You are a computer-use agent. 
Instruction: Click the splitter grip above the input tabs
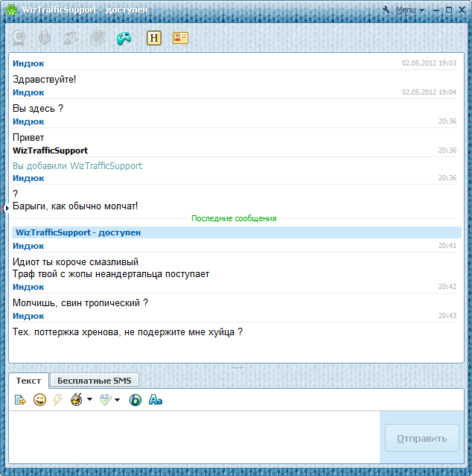pyautogui.click(x=237, y=368)
